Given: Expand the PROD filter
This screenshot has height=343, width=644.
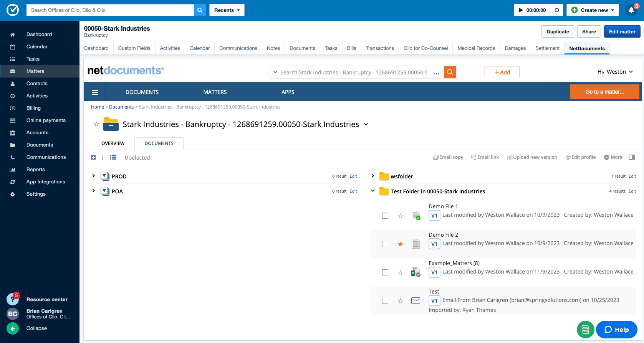Looking at the screenshot, I should 93,176.
